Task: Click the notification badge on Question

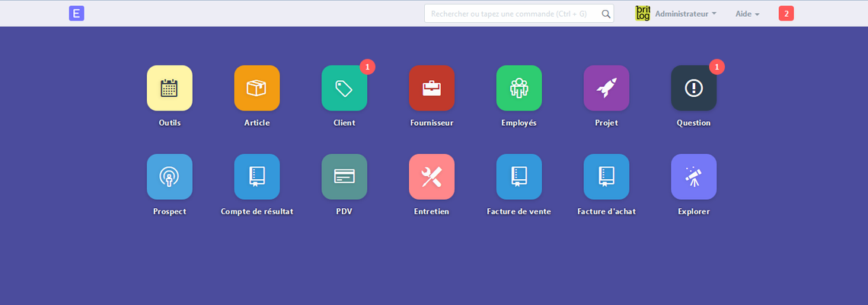Action: click(x=717, y=66)
